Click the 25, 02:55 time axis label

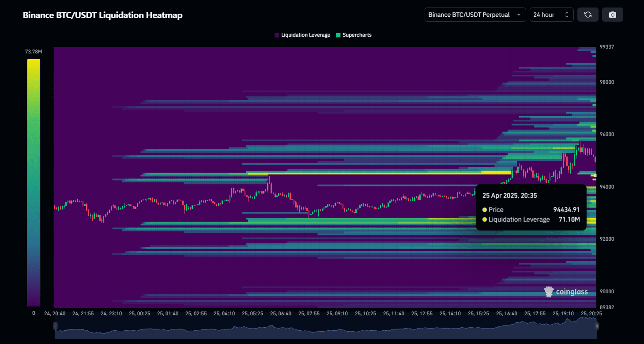(x=196, y=314)
